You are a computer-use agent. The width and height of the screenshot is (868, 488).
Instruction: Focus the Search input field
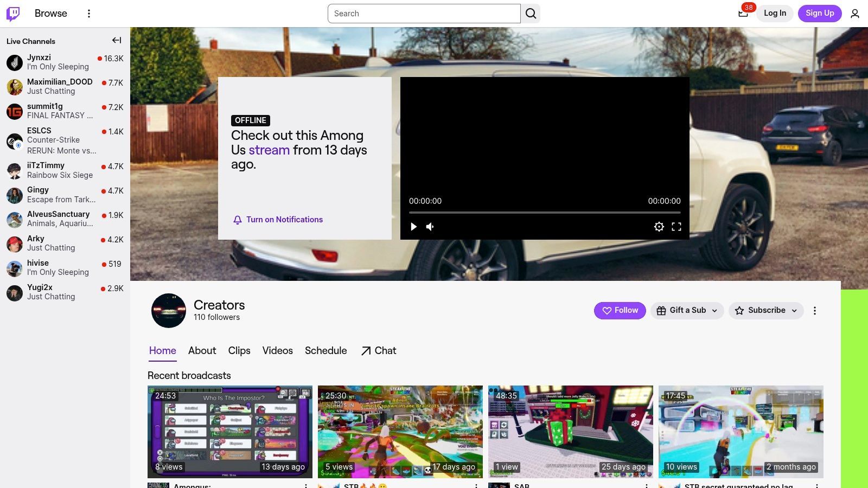click(x=424, y=14)
